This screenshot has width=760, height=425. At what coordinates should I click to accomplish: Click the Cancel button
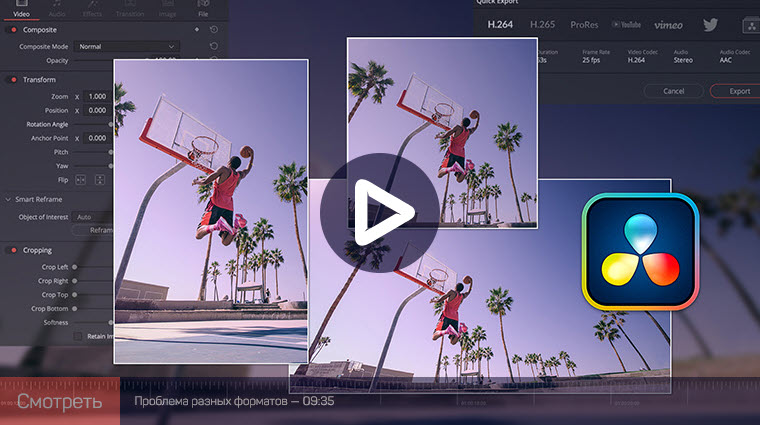(x=673, y=91)
